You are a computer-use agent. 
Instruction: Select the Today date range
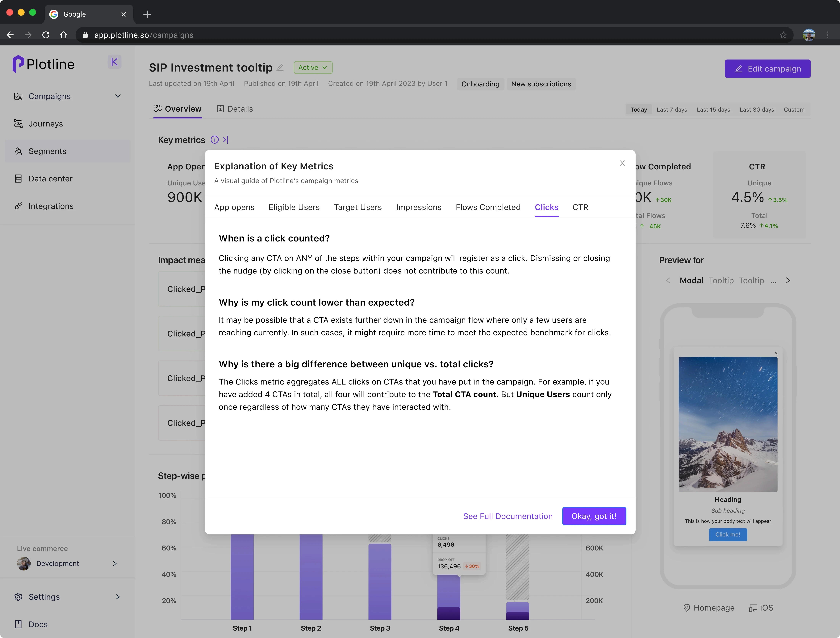pos(638,110)
